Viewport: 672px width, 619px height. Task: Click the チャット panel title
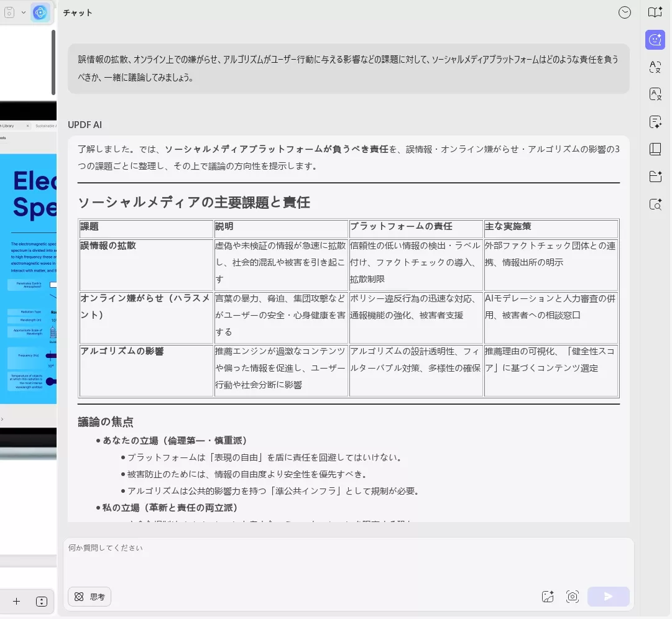pyautogui.click(x=78, y=13)
